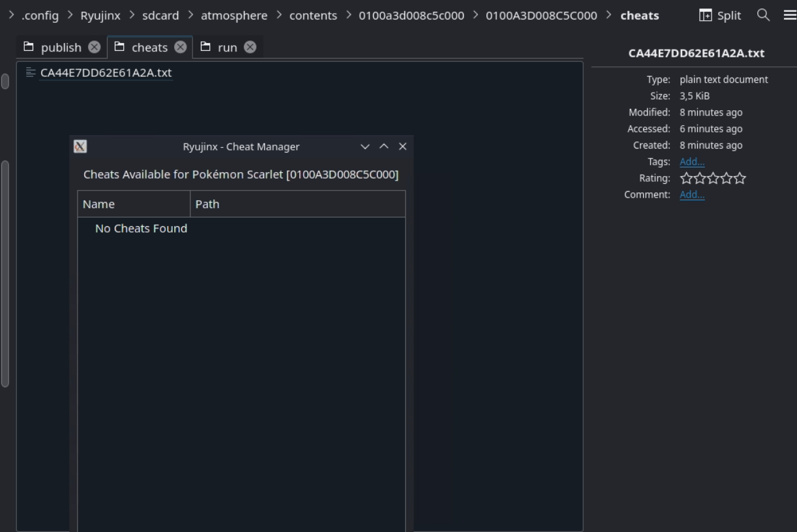Minimize the Cheat Manager window
This screenshot has height=532, width=797.
[365, 147]
